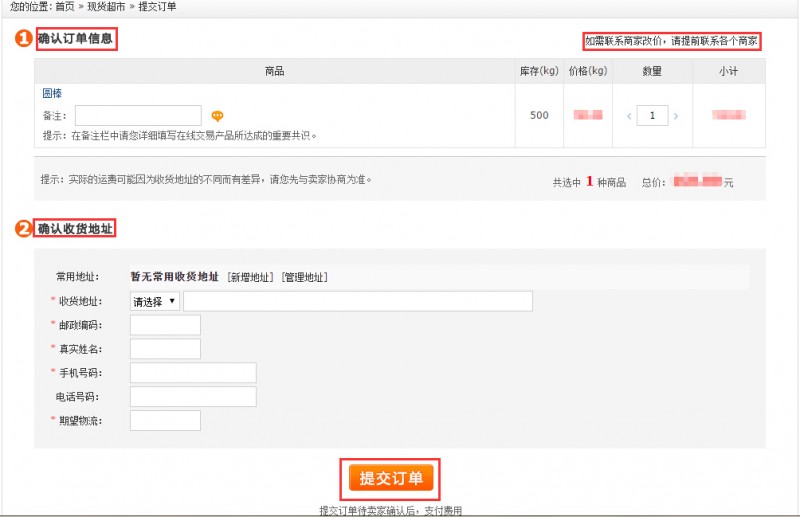Increase quantity with the right arrow
The width and height of the screenshot is (800, 517).
click(x=676, y=116)
